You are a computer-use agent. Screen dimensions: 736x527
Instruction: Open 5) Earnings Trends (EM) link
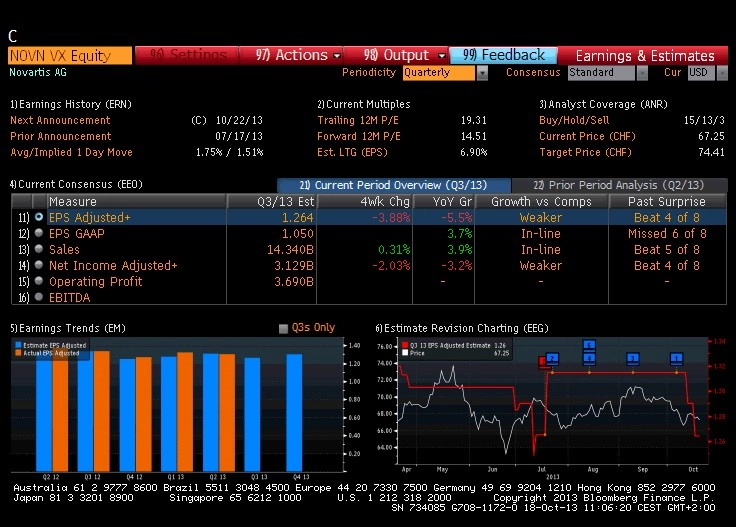click(x=68, y=328)
